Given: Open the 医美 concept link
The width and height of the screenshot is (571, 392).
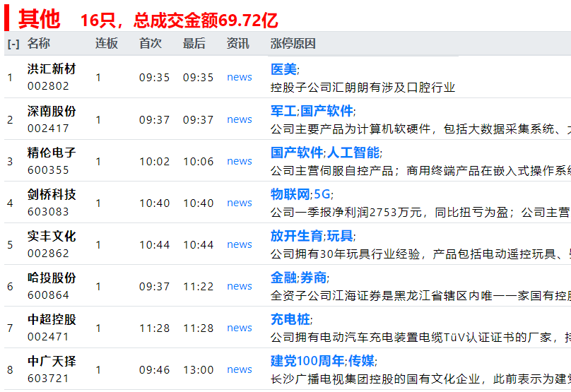Looking at the screenshot, I should coord(283,69).
